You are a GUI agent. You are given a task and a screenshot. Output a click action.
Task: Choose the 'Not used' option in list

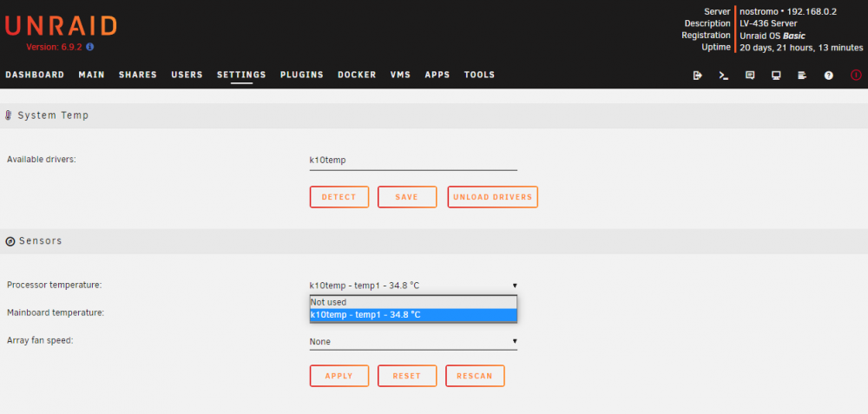pos(413,302)
